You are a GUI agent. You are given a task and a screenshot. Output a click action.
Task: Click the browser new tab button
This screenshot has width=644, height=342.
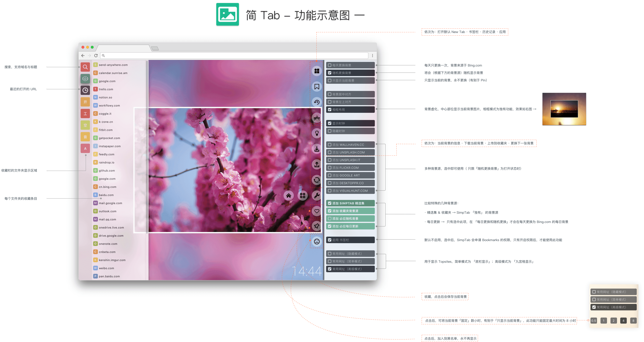pyautogui.click(x=155, y=48)
